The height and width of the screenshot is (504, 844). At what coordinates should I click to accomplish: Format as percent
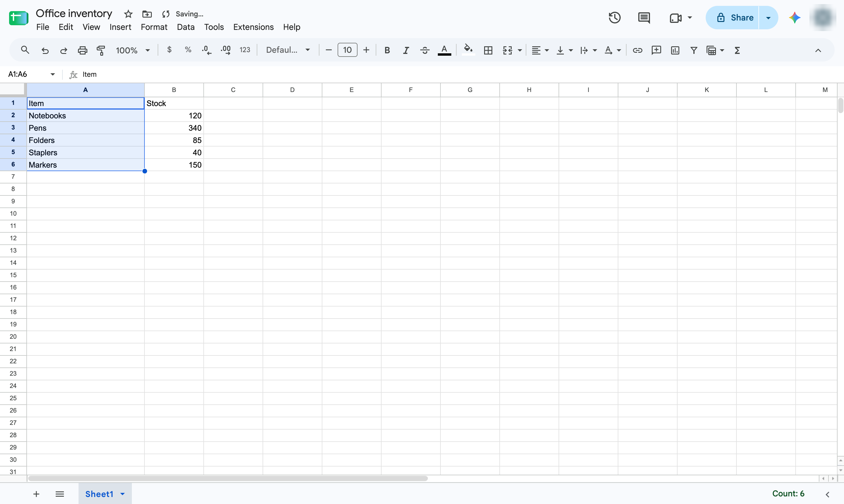point(188,50)
